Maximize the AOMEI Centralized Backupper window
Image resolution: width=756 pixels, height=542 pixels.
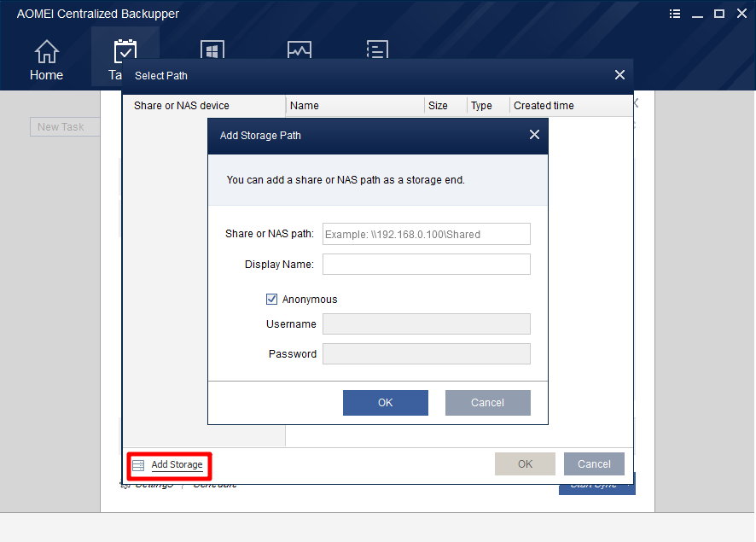719,14
